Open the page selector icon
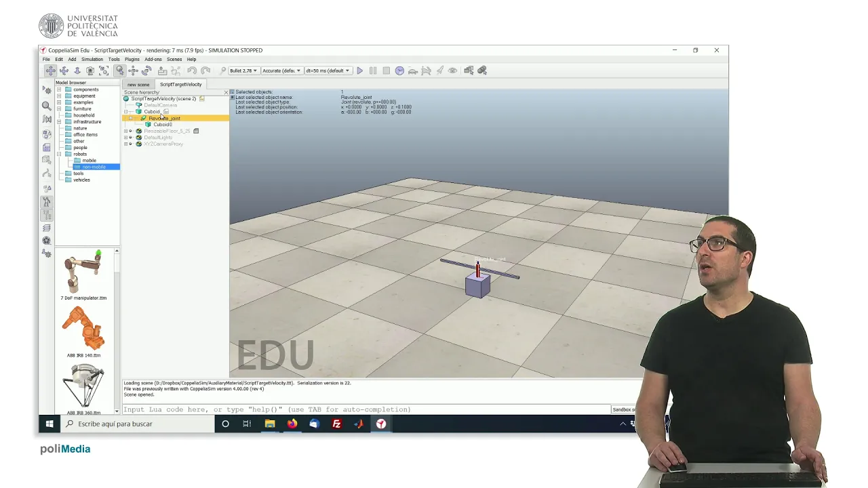868x488 pixels. [x=469, y=70]
